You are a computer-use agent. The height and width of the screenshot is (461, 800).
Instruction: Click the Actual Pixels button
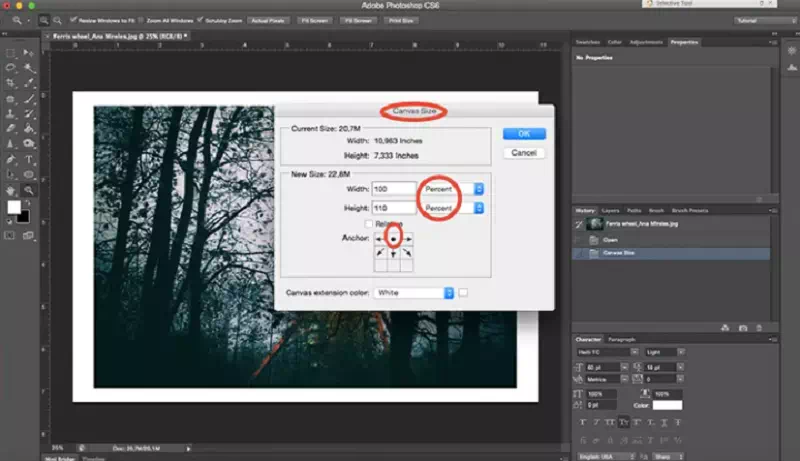click(x=268, y=20)
